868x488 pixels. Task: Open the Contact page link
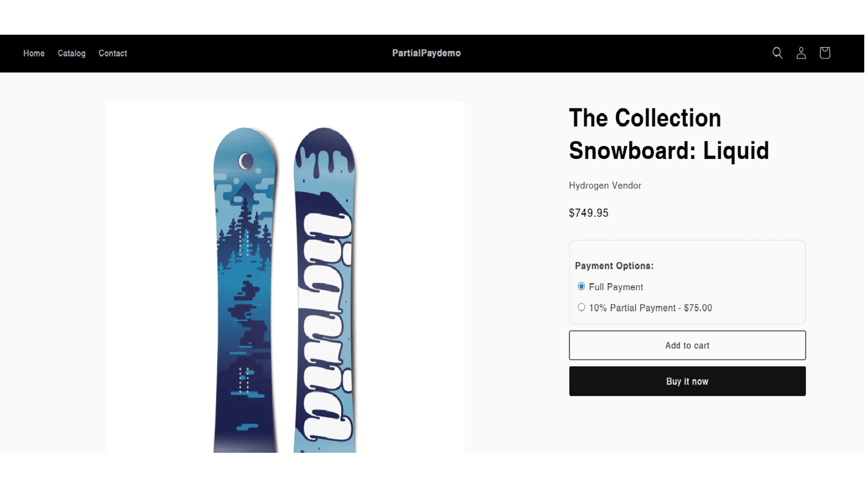[x=112, y=53]
